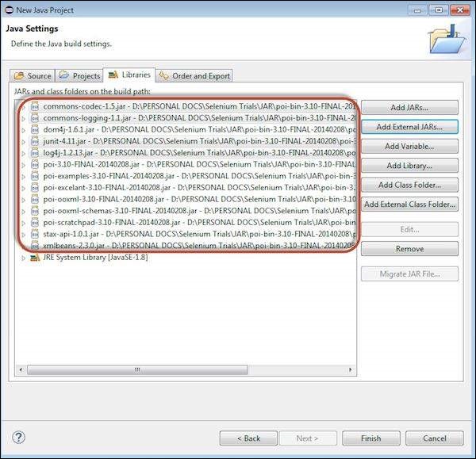Click the jar icon beside stax-api-1.0.1.jar
The image size is (476, 459).
click(x=35, y=234)
